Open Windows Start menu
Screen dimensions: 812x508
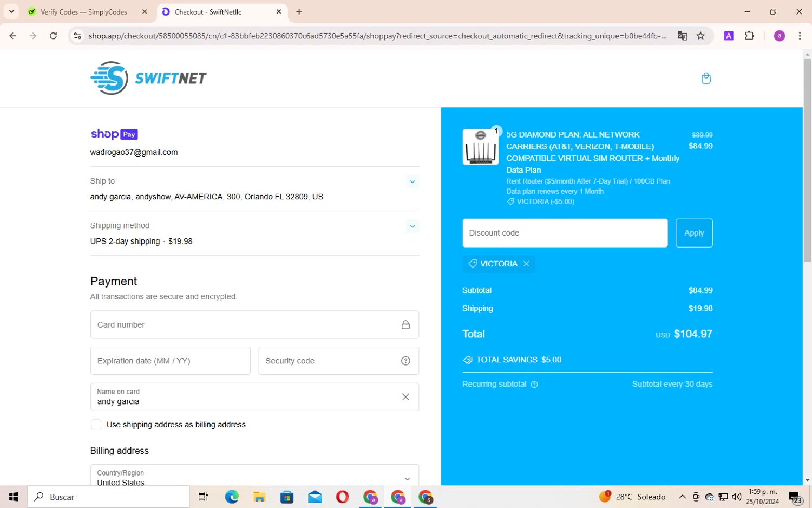[x=14, y=497]
